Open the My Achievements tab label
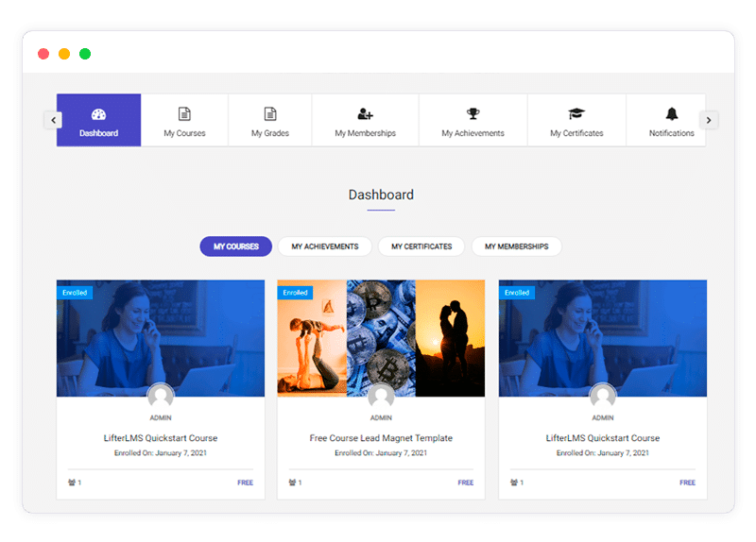This screenshot has width=756, height=542. 473,133
